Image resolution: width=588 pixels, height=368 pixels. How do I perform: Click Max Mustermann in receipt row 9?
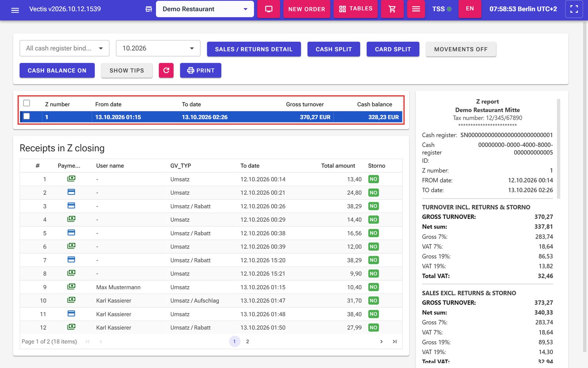tap(118, 287)
